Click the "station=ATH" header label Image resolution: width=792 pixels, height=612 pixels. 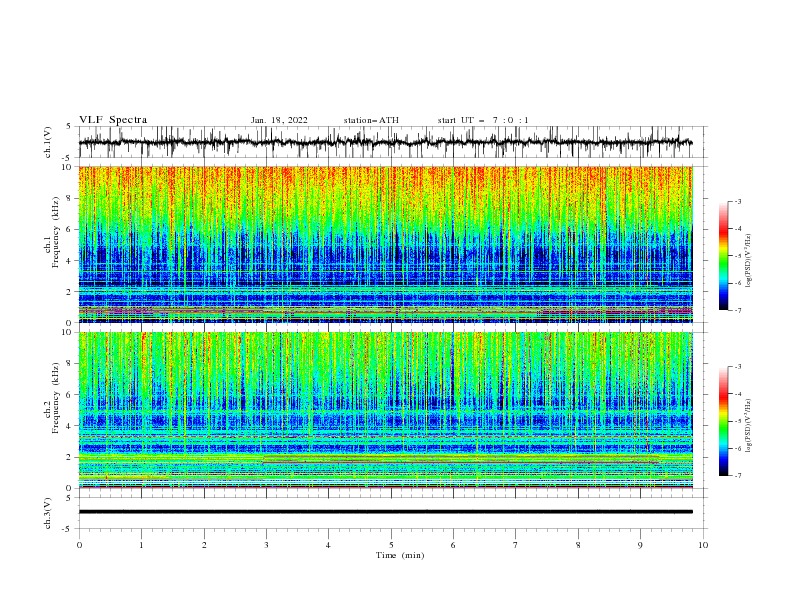371,120
